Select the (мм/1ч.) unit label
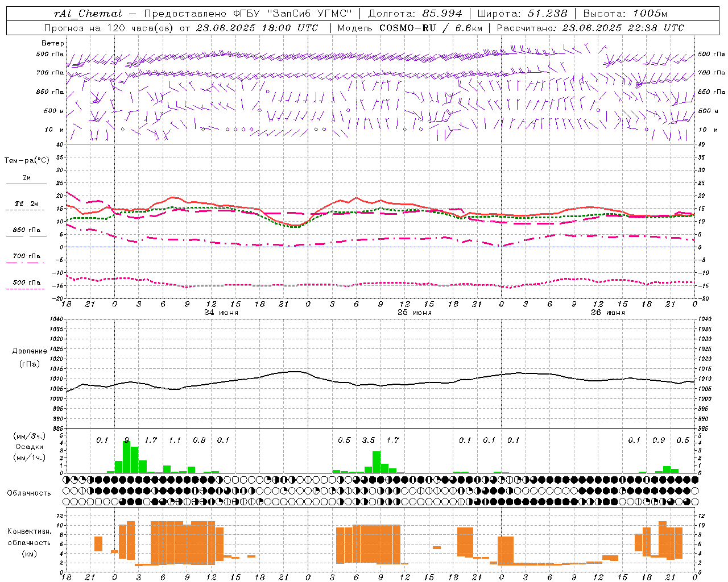The image size is (728, 582). (x=29, y=458)
